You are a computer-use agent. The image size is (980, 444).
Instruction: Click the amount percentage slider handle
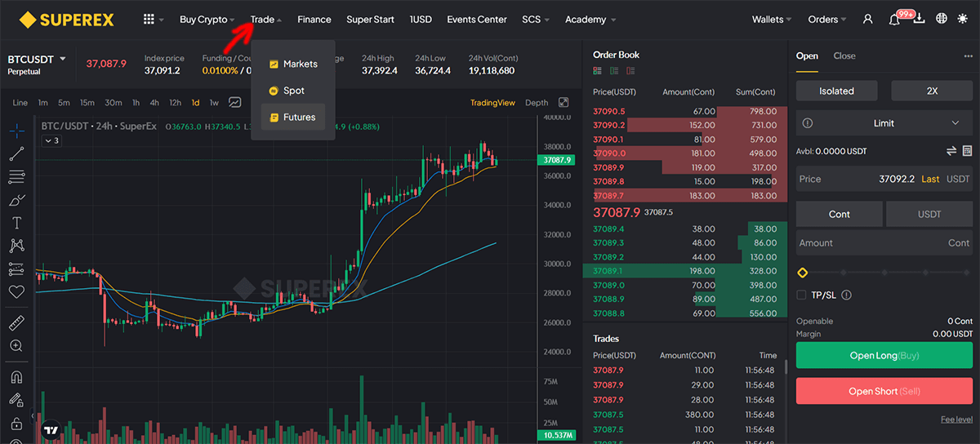(x=803, y=273)
